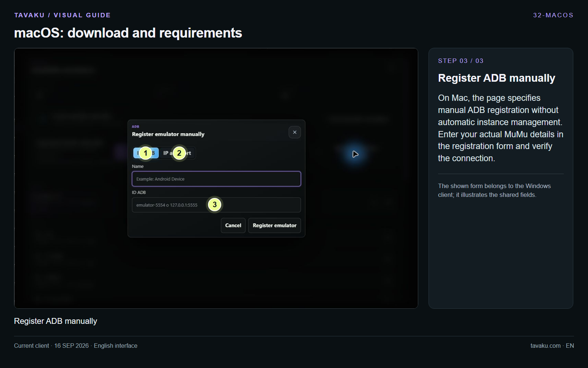Click the 'TAVAKU / VISUAL GUIDE' header text

[x=62, y=15]
